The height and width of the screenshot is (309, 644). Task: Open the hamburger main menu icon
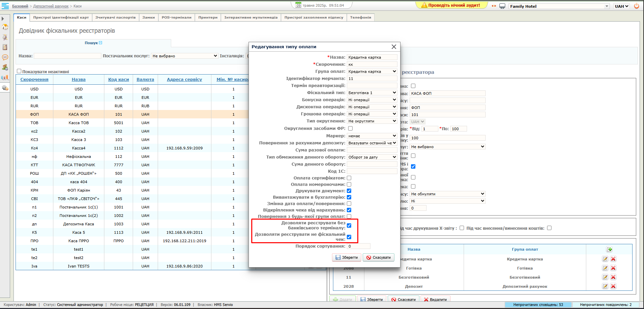(x=5, y=6)
